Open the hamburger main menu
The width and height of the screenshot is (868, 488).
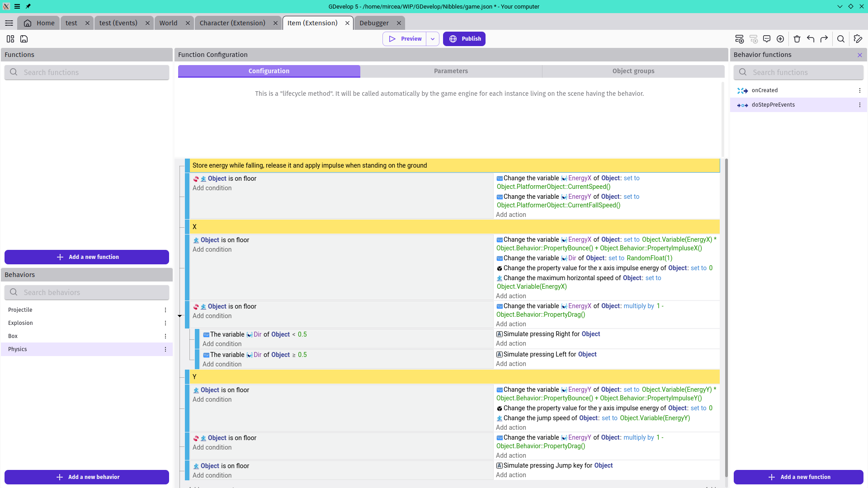pos(9,23)
